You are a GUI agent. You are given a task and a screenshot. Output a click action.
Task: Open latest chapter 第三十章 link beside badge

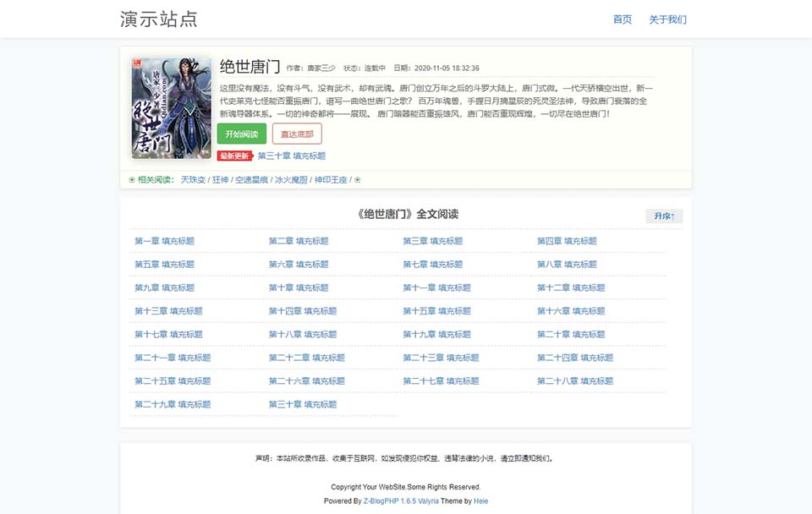point(291,156)
